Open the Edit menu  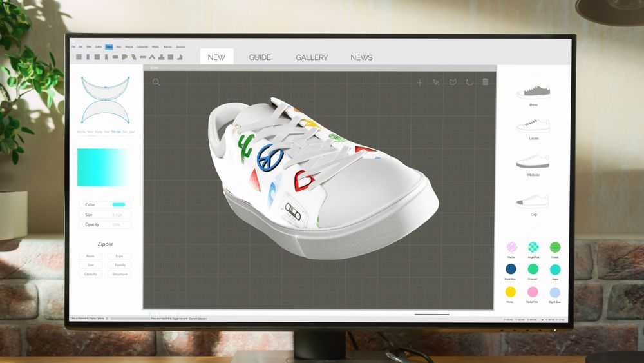80,47
